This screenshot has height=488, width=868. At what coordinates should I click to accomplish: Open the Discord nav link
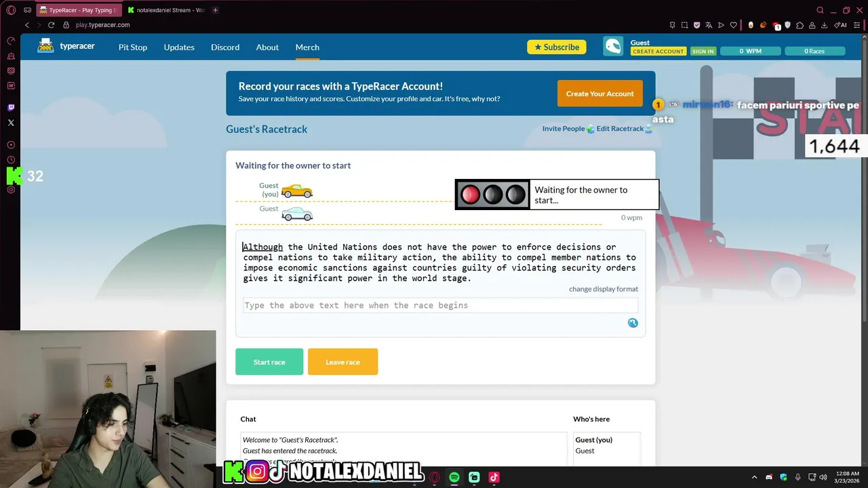coord(225,47)
